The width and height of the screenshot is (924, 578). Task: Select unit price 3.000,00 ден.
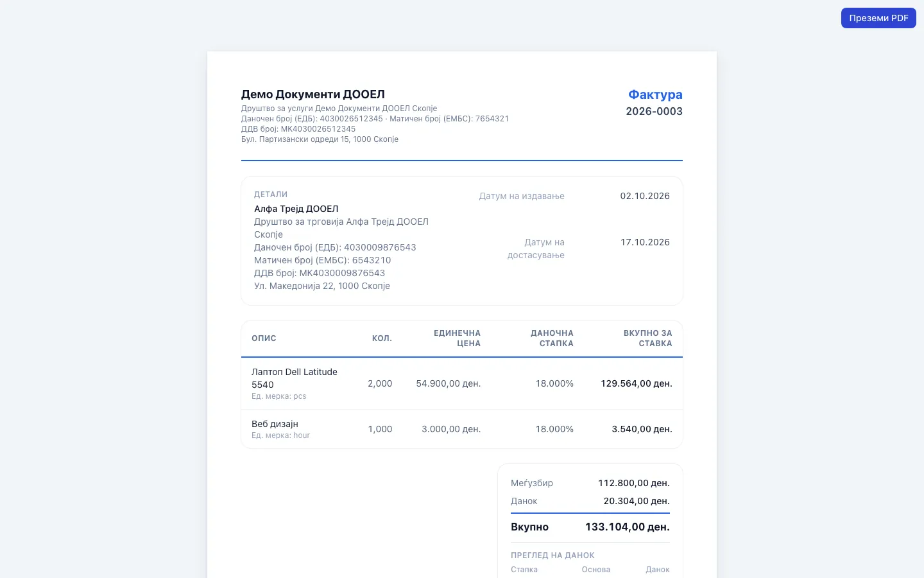tap(451, 429)
